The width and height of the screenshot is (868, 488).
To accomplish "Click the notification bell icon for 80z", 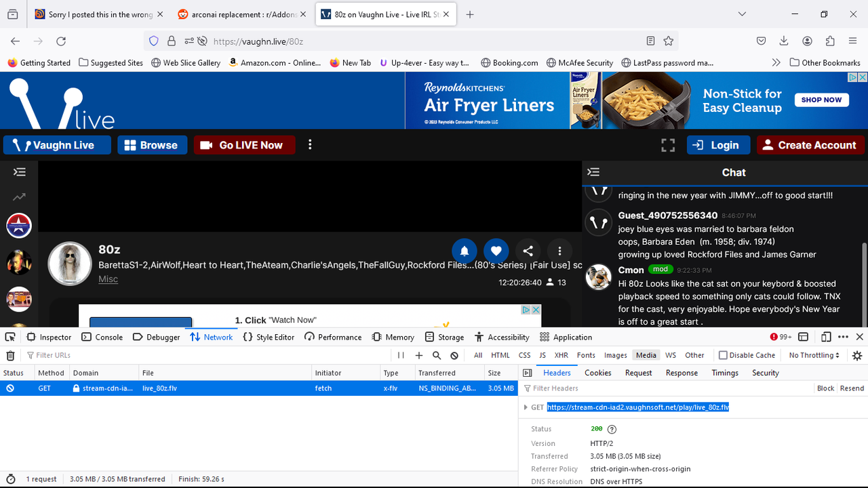I will [465, 251].
